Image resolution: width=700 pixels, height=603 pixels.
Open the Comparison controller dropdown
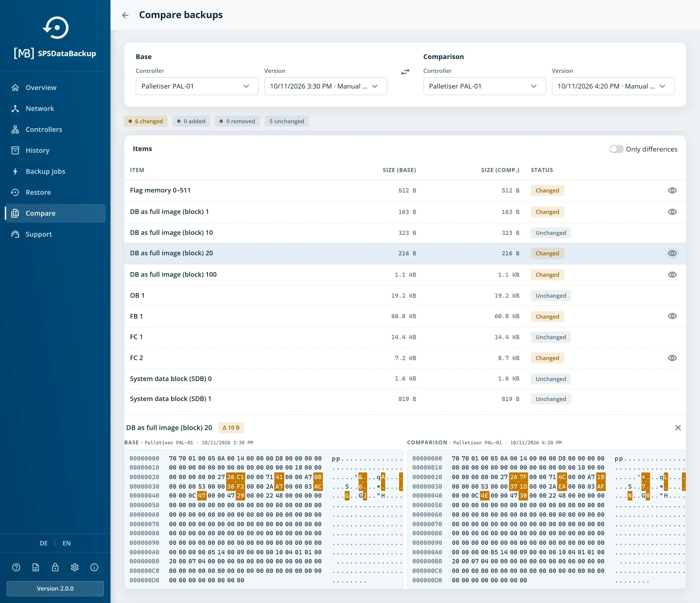484,86
